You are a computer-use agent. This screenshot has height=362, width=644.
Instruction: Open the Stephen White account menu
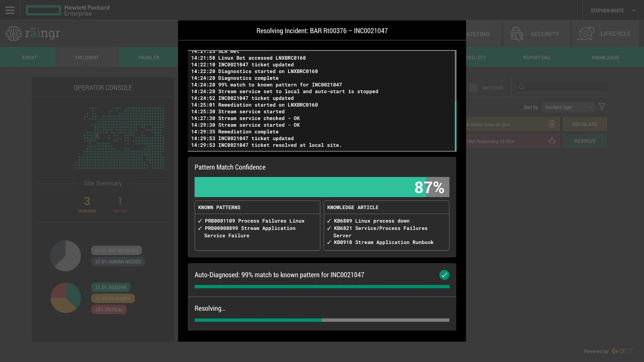tap(613, 10)
